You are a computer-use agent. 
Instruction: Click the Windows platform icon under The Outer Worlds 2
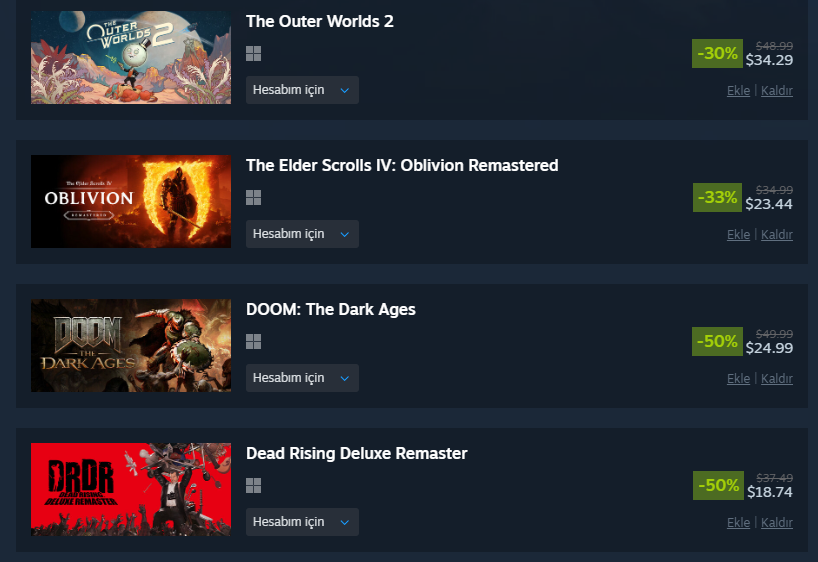point(254,54)
